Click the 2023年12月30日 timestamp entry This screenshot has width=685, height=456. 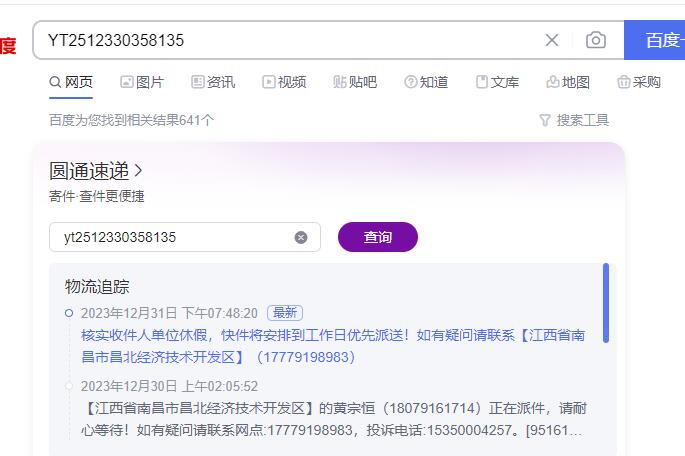click(x=169, y=386)
